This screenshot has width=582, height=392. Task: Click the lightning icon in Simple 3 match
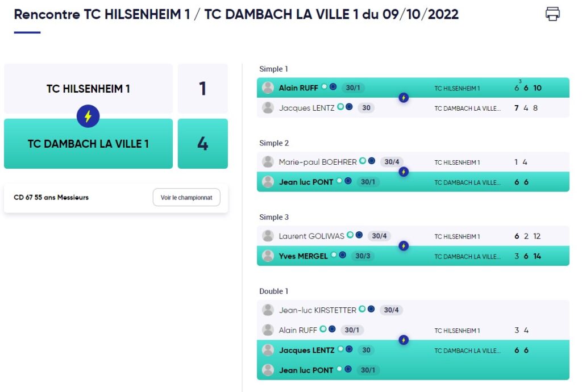[x=404, y=246]
